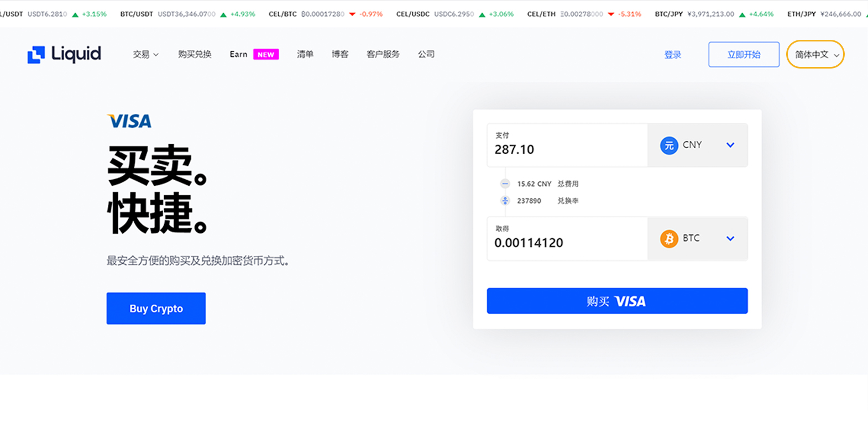Click the BTC/JPY ticker entry
This screenshot has width=868, height=429.
tap(714, 14)
